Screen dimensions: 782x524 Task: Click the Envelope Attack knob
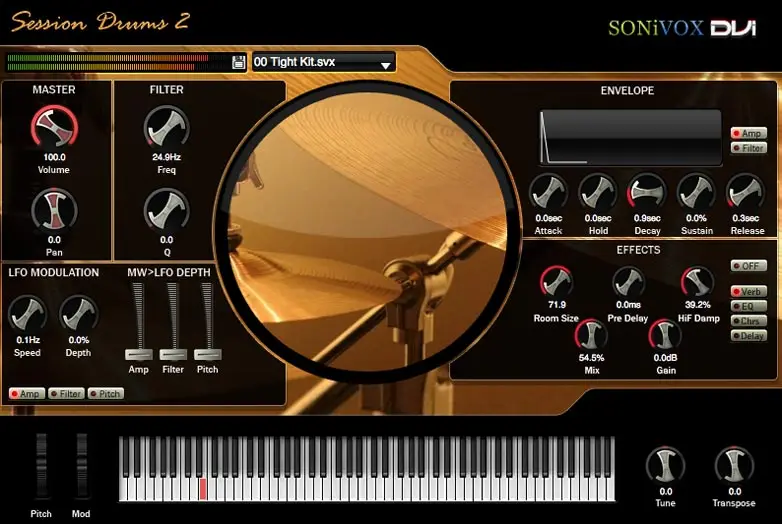coord(548,193)
